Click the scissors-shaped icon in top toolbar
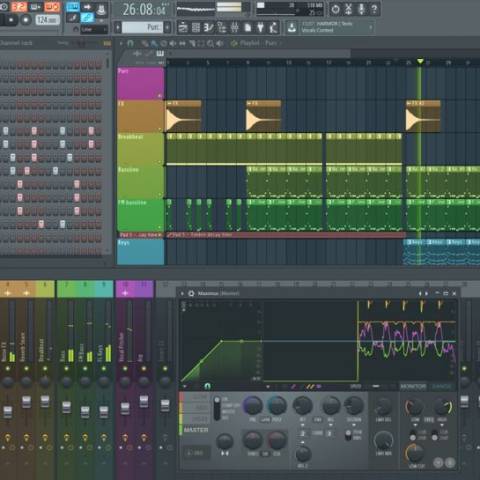 click(348, 9)
